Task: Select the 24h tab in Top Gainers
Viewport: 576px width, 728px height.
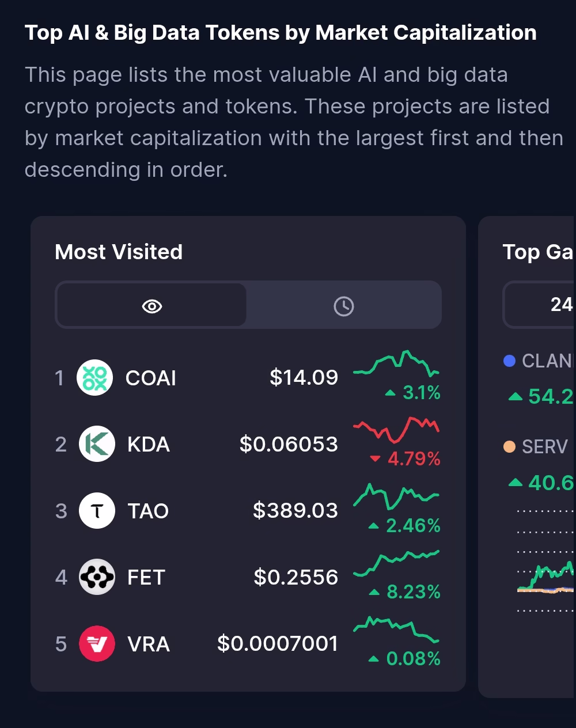Action: [x=561, y=304]
